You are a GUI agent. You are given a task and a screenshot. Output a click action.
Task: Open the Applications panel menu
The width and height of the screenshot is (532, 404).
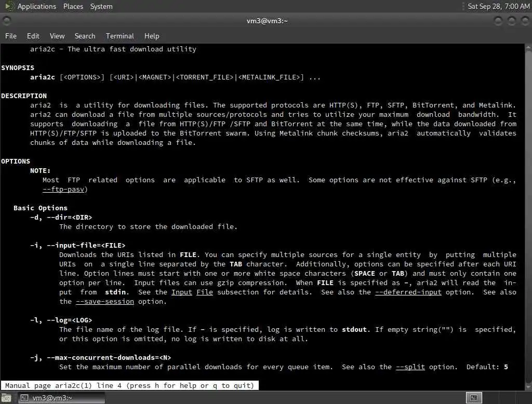pyautogui.click(x=37, y=6)
